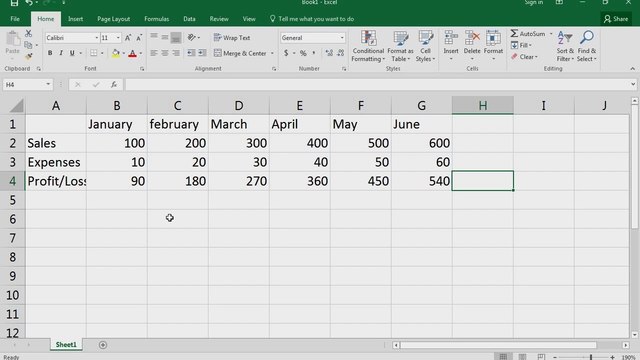
Task: Add a new sheet with plus icon
Action: point(103,345)
